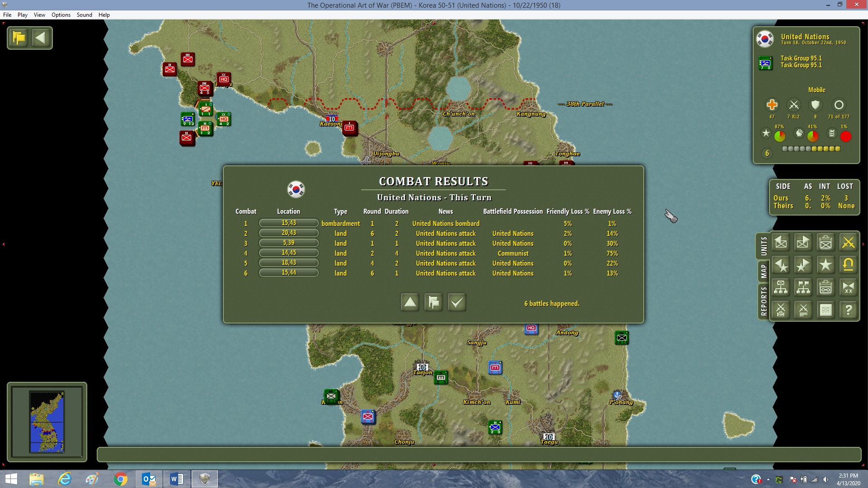Open Microsoft Word from the taskbar
This screenshot has height=488, width=868.
pos(177,479)
